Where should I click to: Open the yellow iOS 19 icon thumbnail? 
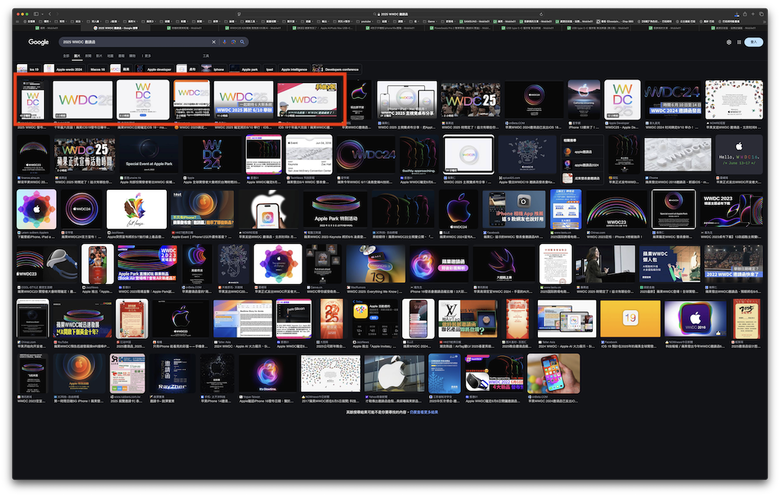[630, 318]
